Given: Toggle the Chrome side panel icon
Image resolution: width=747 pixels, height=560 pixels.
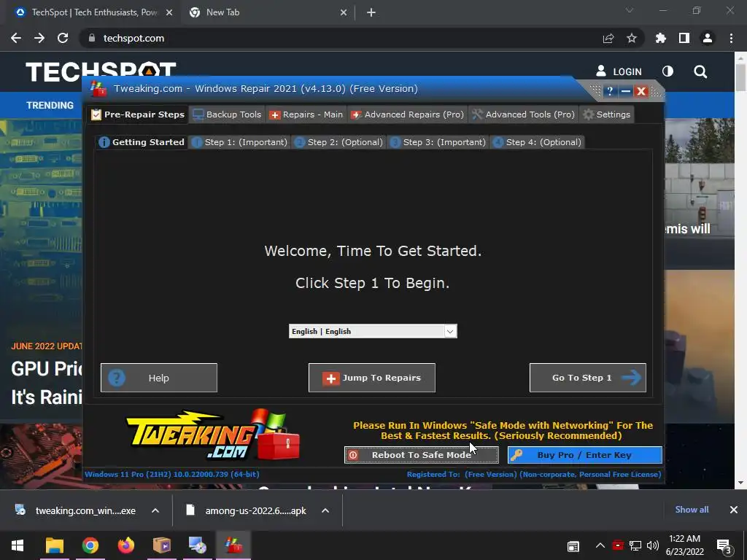Looking at the screenshot, I should [684, 38].
